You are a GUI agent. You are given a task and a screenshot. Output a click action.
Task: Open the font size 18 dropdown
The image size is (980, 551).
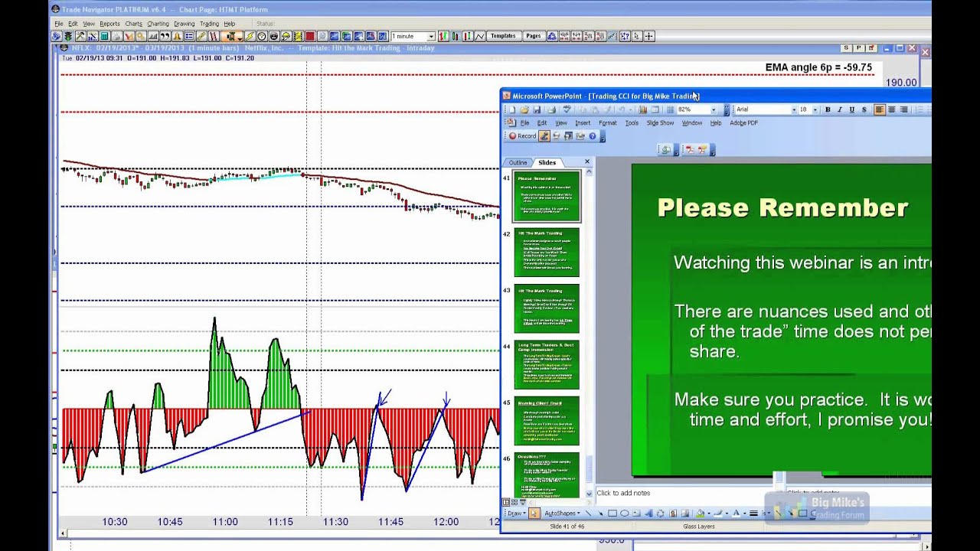[814, 109]
